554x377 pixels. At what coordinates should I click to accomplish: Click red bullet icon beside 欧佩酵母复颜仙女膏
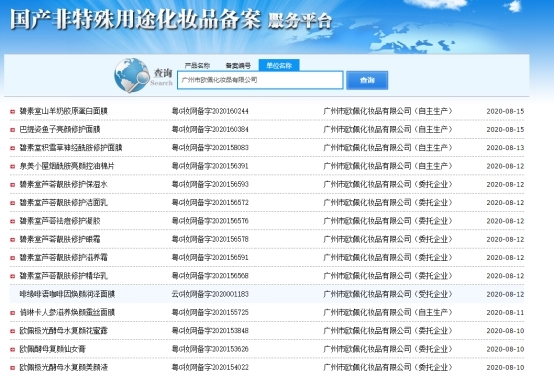coord(12,349)
